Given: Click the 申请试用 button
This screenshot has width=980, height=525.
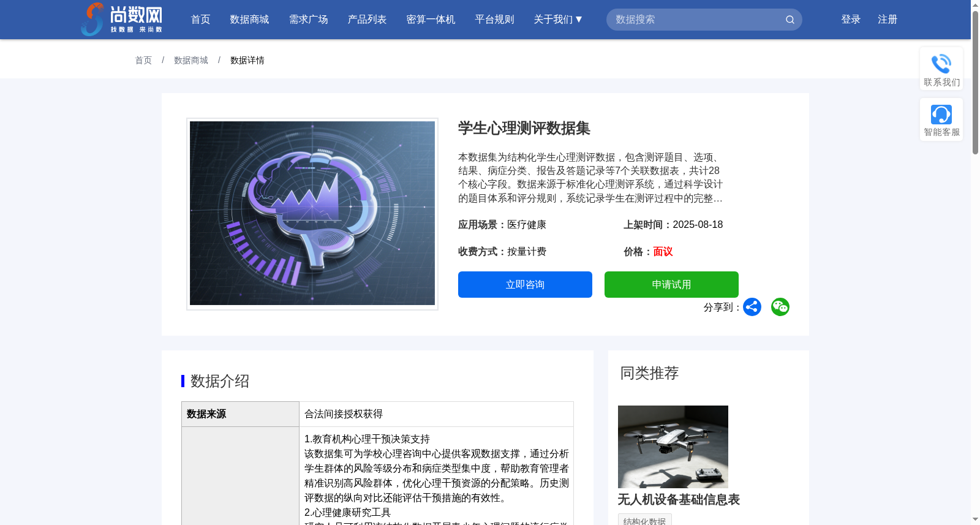Looking at the screenshot, I should (x=671, y=284).
